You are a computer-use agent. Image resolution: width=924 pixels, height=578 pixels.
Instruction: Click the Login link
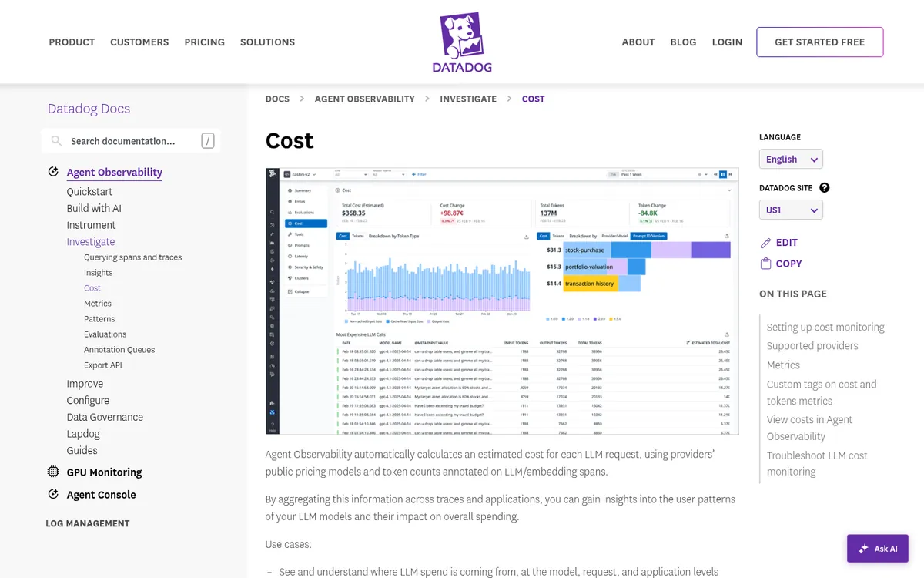[727, 42]
